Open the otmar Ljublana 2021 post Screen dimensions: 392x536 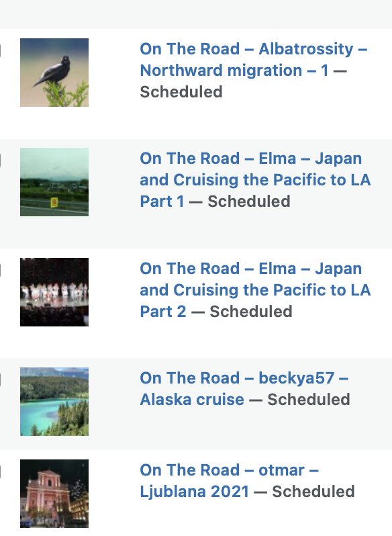[229, 481]
